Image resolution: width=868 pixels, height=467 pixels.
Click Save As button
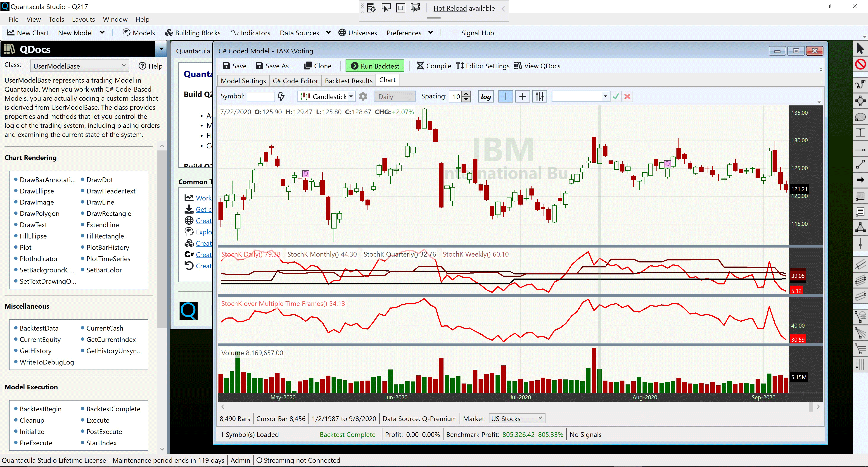tap(275, 66)
